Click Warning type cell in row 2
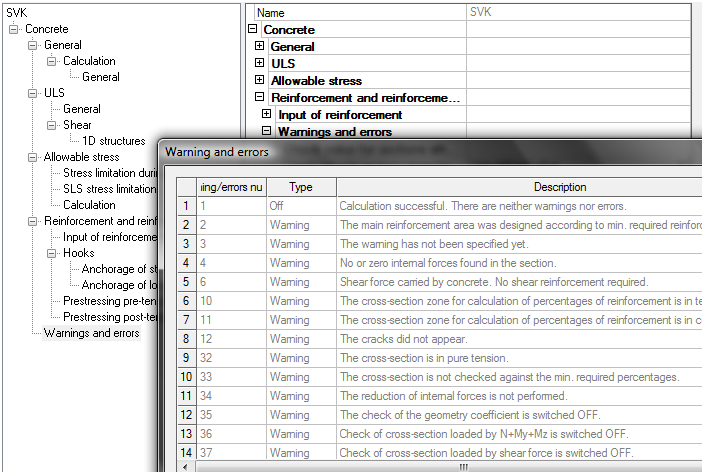 301,225
